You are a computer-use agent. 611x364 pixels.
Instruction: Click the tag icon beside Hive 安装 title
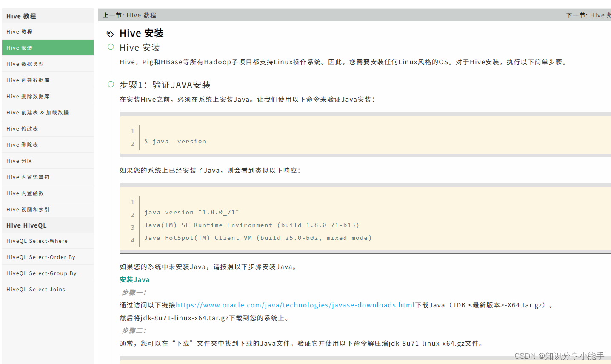[110, 34]
